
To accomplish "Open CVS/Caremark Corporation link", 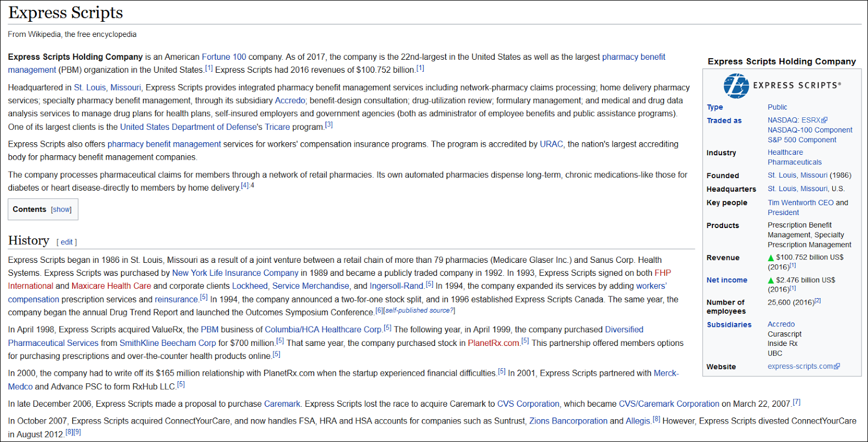I will [669, 404].
